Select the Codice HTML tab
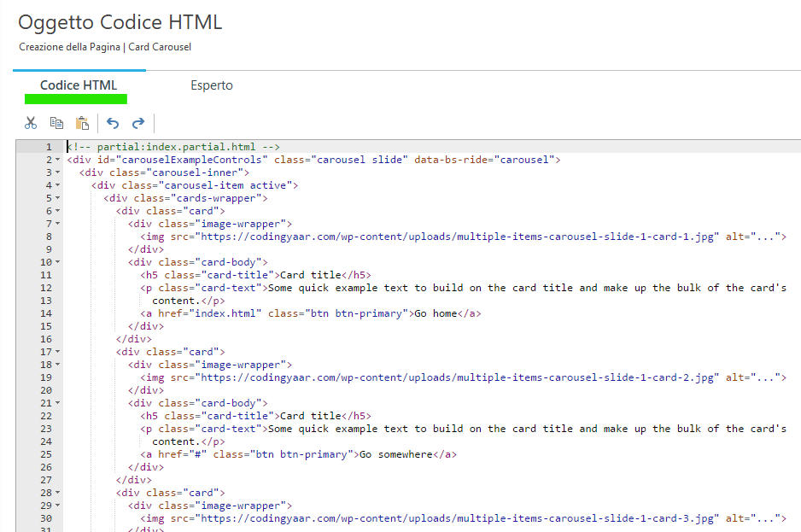The height and width of the screenshot is (532, 801). tap(79, 85)
